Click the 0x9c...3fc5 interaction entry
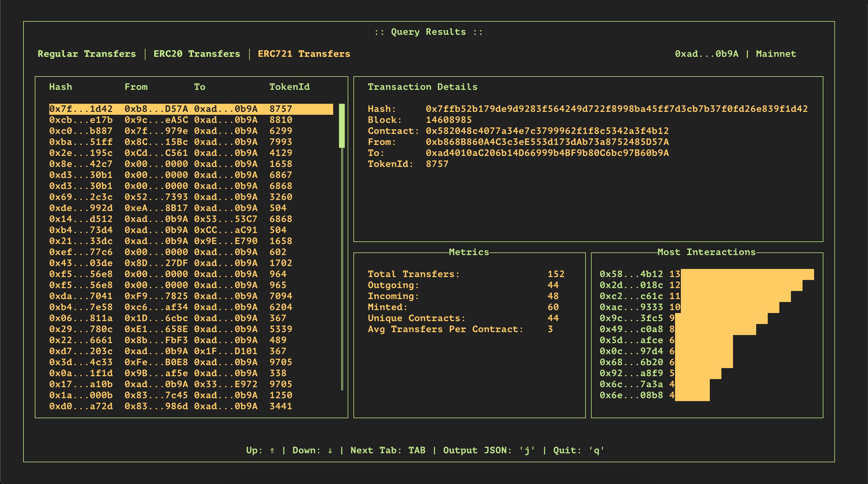Image resolution: width=868 pixels, height=484 pixels. coord(684,318)
